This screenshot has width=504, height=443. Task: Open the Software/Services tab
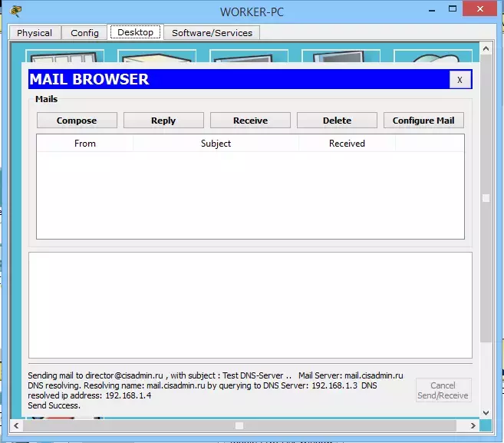click(x=212, y=33)
